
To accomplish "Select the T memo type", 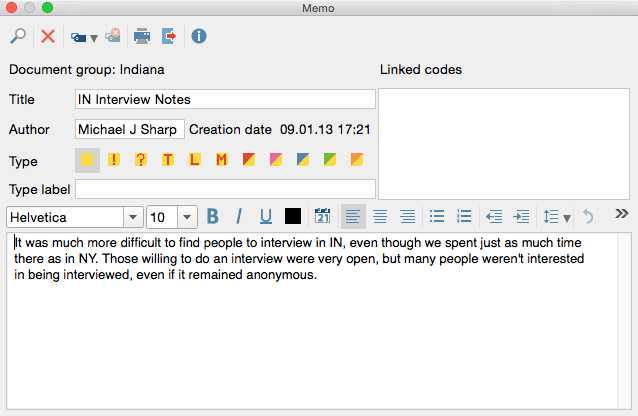I will pos(168,160).
